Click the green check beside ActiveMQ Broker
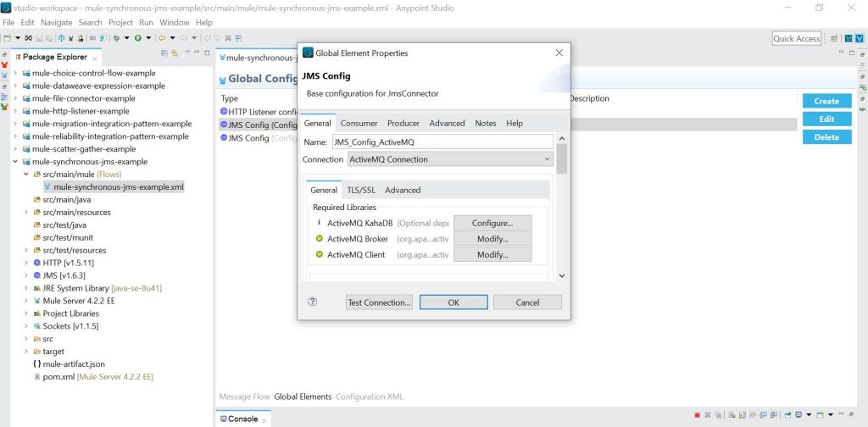Image resolution: width=868 pixels, height=427 pixels. coord(320,239)
